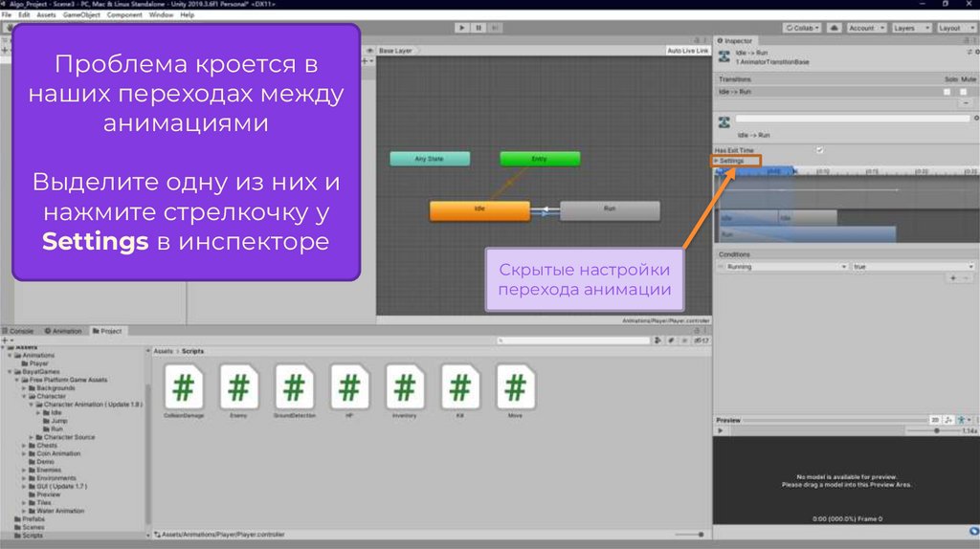Image resolution: width=980 pixels, height=549 pixels.
Task: Toggle 2D mode in Preview panel
Action: 935,420
